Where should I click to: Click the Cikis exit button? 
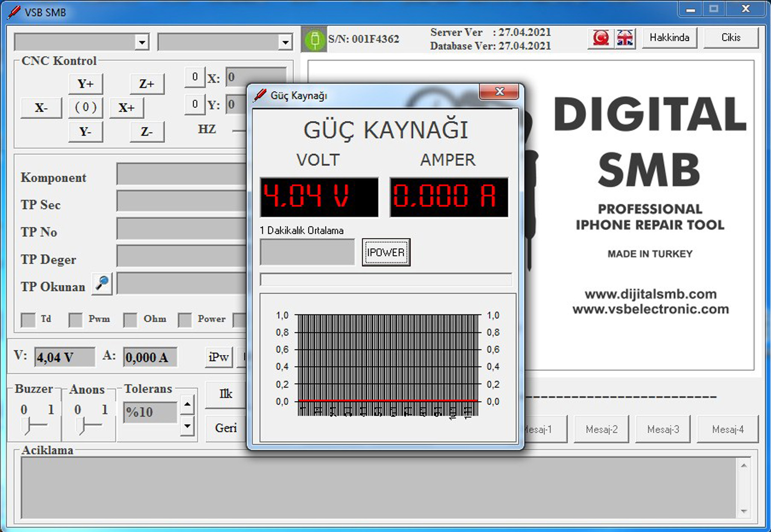coord(730,38)
